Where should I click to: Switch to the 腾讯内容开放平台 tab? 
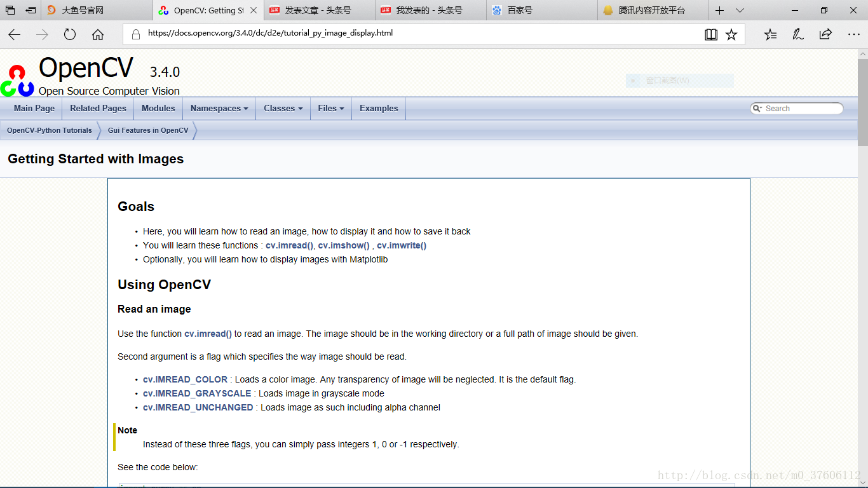tap(653, 10)
